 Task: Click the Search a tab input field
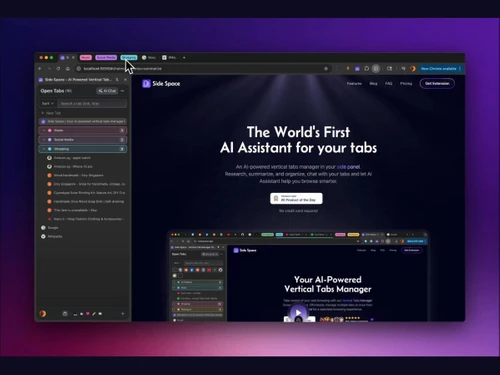pyautogui.click(x=92, y=104)
